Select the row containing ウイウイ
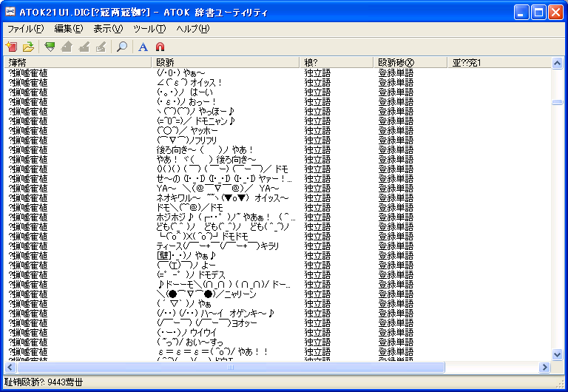This screenshot has height=392, width=568. [x=277, y=332]
